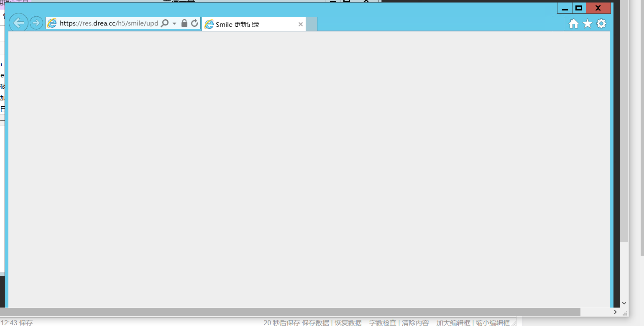Click the vertical scrollbar down arrow
Viewport: 644px width, 326px height.
point(624,303)
